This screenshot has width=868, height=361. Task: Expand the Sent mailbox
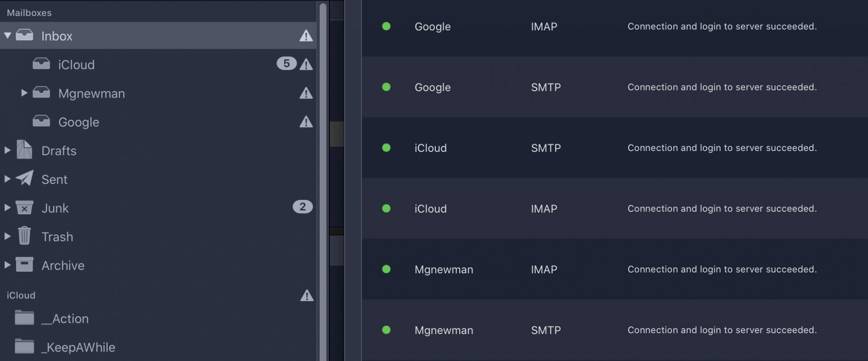pos(7,179)
